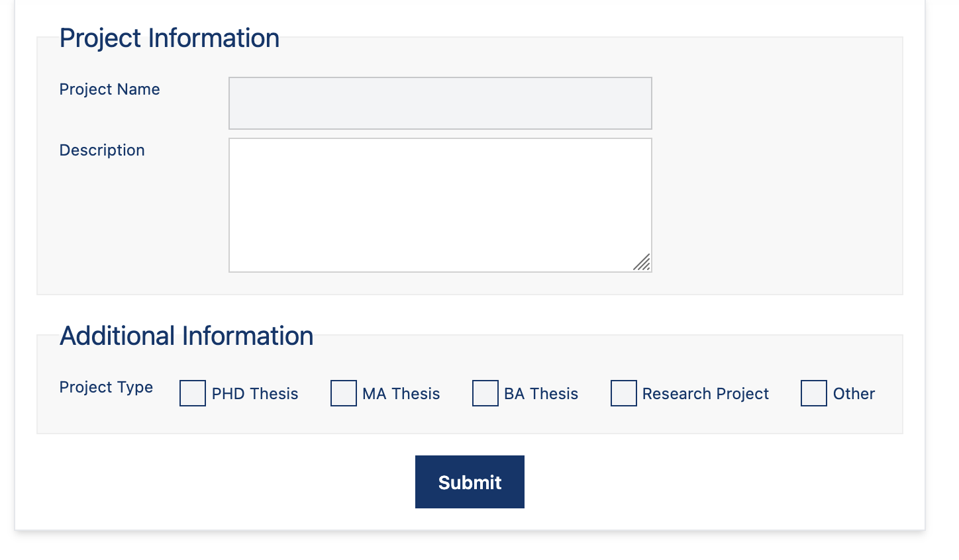The width and height of the screenshot is (959, 560).
Task: Enable the BA Thesis checkbox
Action: tap(485, 393)
